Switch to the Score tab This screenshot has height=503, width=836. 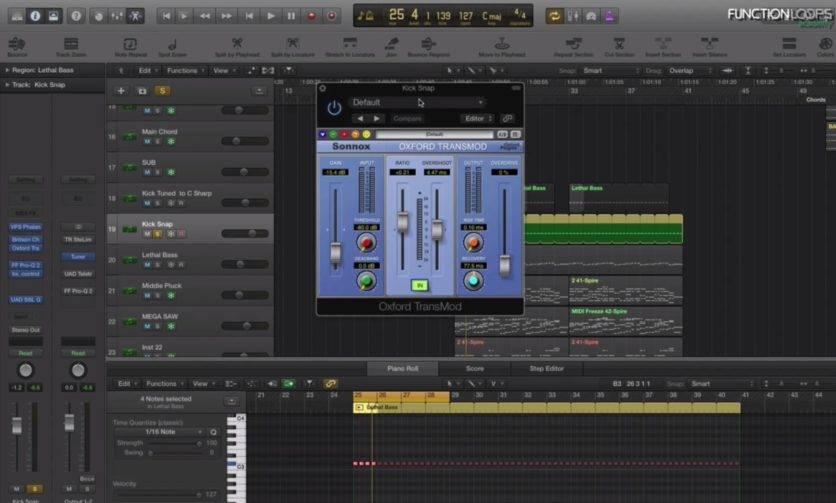[475, 368]
